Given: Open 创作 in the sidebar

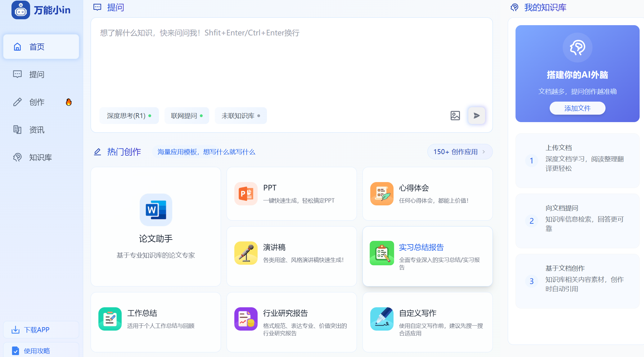Looking at the screenshot, I should (41, 102).
